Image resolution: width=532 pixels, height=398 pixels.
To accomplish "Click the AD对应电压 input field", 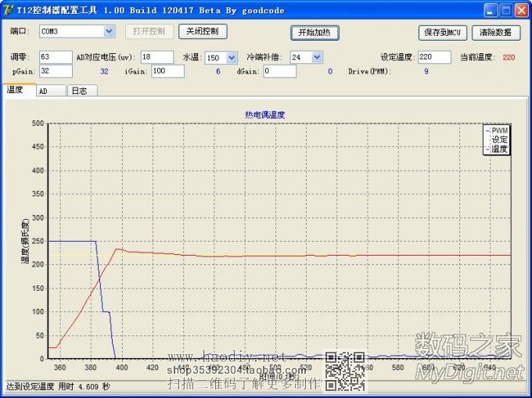I will tap(156, 57).
